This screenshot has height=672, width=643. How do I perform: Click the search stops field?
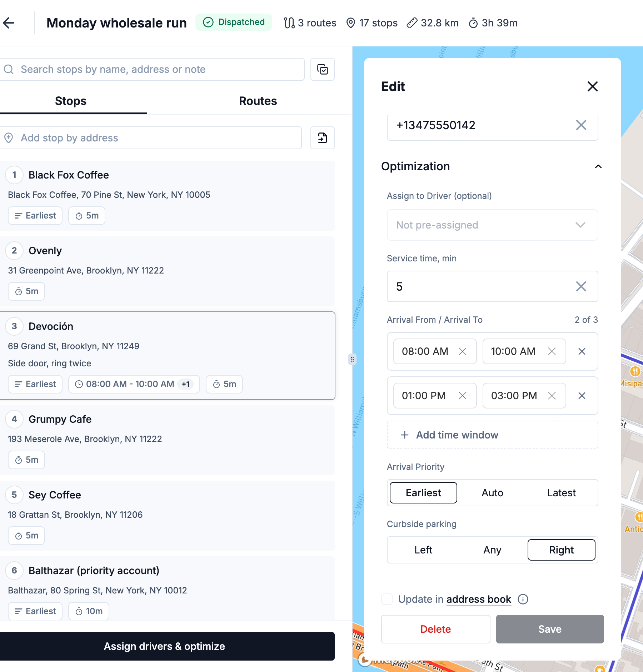click(x=152, y=69)
